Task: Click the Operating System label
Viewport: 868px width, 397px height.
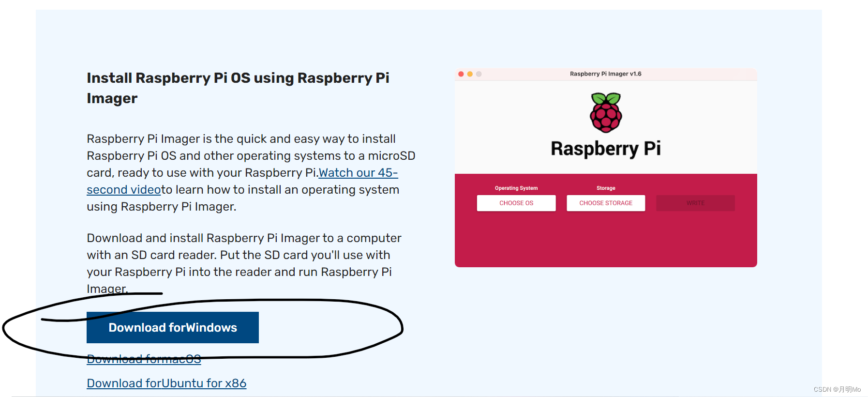Action: coord(516,188)
